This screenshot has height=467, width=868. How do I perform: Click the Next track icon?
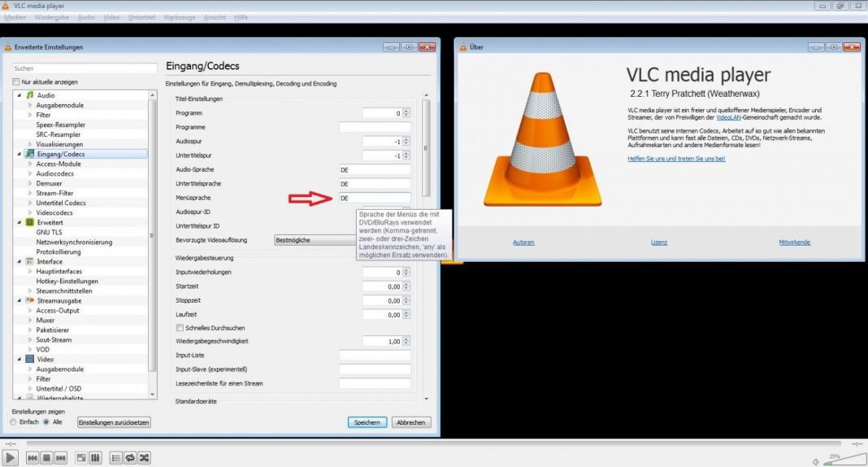[x=61, y=458]
